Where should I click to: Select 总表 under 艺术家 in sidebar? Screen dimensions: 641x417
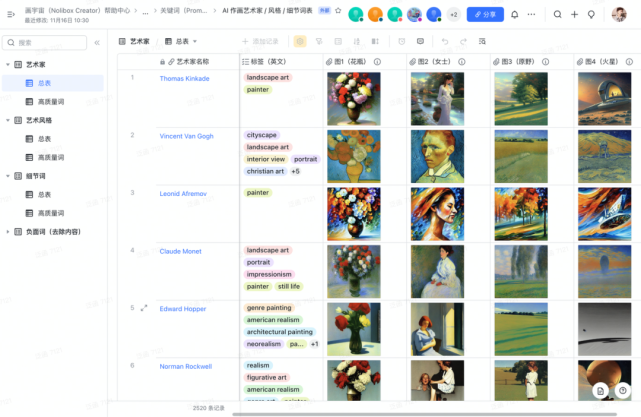click(53, 83)
